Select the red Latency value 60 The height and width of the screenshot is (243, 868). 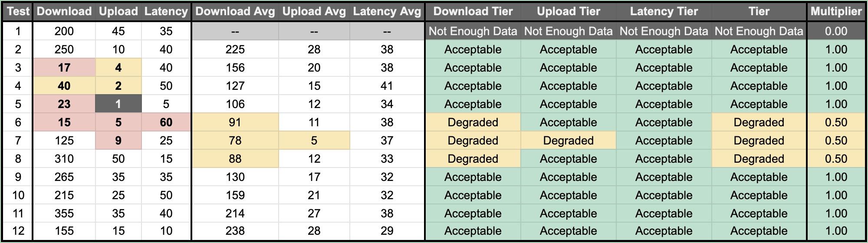click(166, 122)
